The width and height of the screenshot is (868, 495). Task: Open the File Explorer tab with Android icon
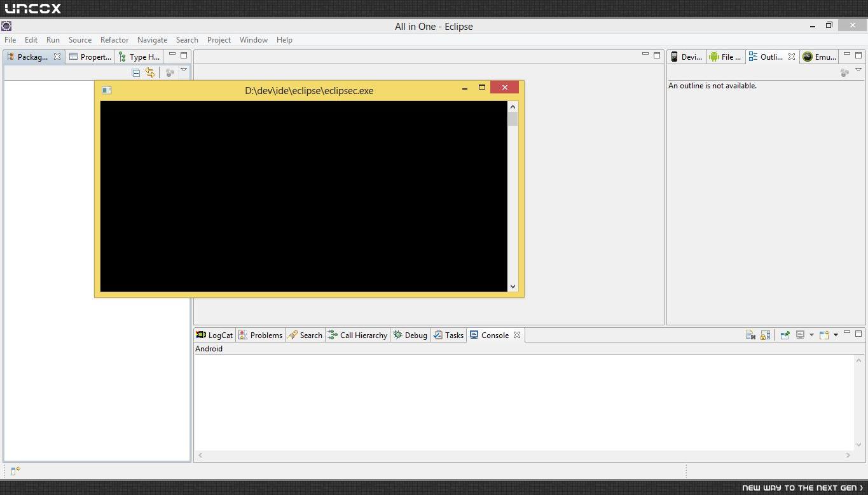coord(726,57)
